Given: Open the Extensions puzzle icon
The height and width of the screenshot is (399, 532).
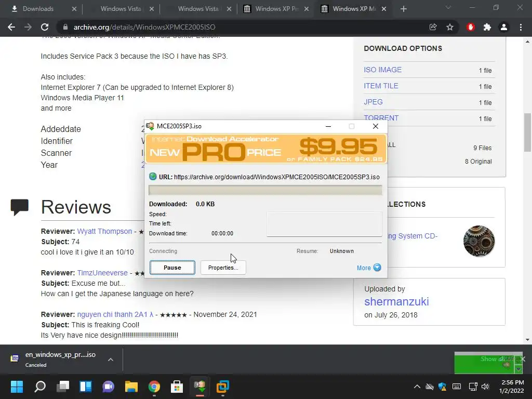Looking at the screenshot, I should 487,27.
